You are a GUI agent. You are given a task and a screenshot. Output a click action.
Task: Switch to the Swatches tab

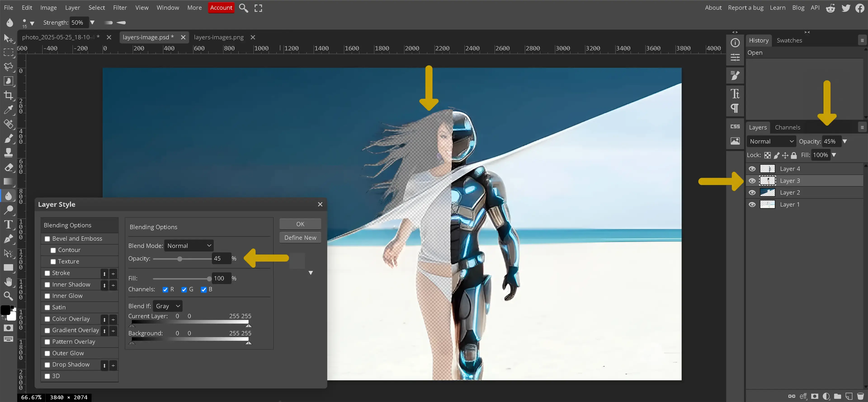pyautogui.click(x=789, y=40)
